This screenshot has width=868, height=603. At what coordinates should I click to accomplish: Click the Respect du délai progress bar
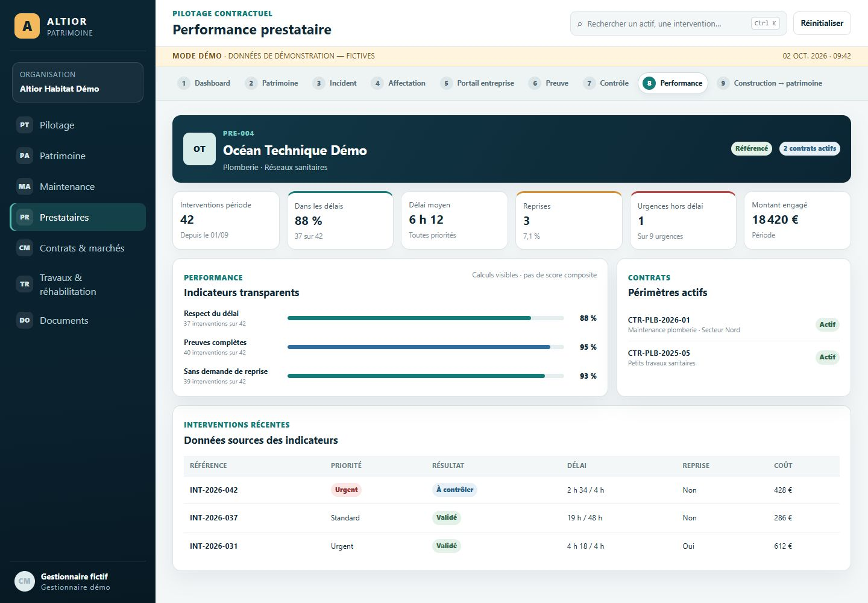point(426,318)
